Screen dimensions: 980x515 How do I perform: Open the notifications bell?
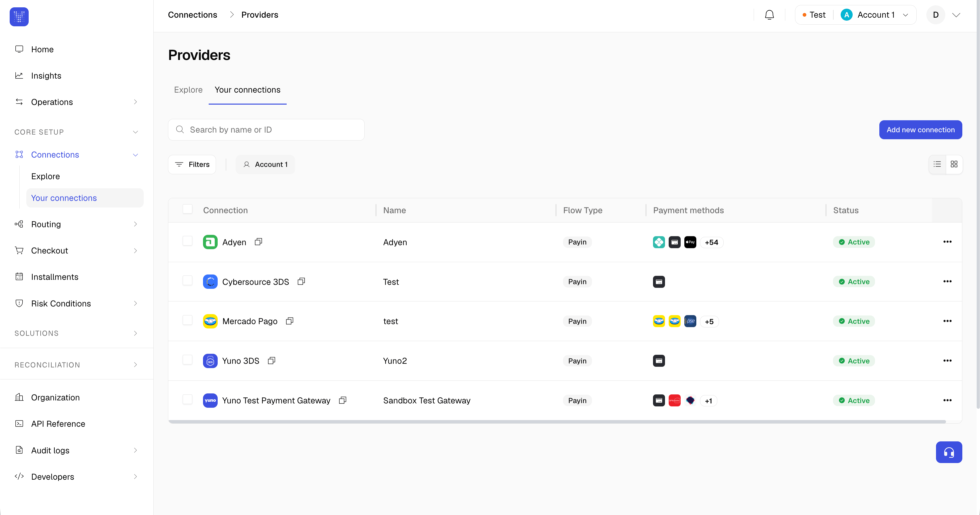pos(769,15)
